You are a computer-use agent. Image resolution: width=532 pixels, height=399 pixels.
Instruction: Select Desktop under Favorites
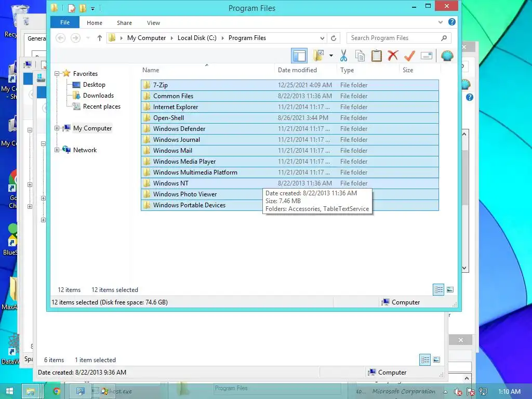click(94, 85)
